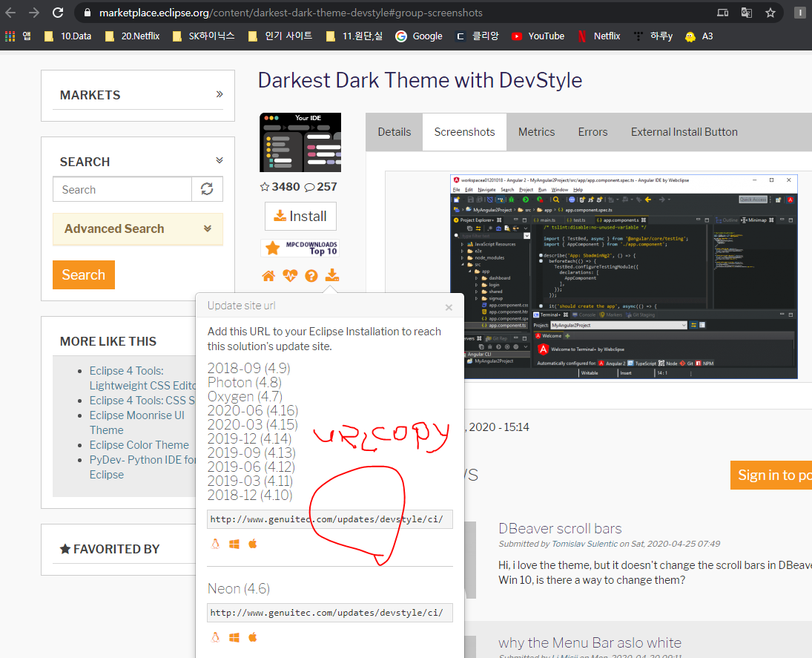The height and width of the screenshot is (658, 812).
Task: Open the Errors tab
Action: coord(593,132)
